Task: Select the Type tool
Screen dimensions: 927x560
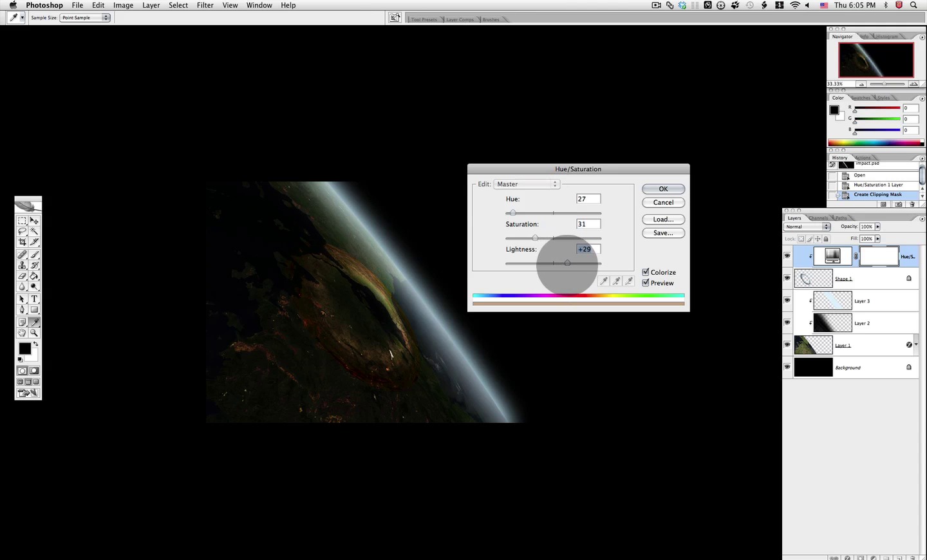Action: [x=34, y=299]
